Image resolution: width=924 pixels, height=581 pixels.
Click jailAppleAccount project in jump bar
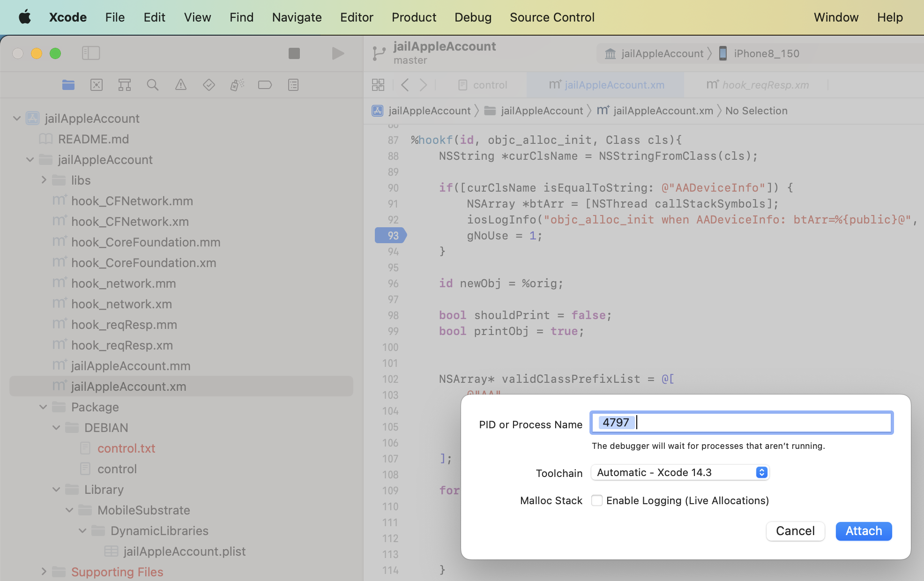click(x=422, y=111)
